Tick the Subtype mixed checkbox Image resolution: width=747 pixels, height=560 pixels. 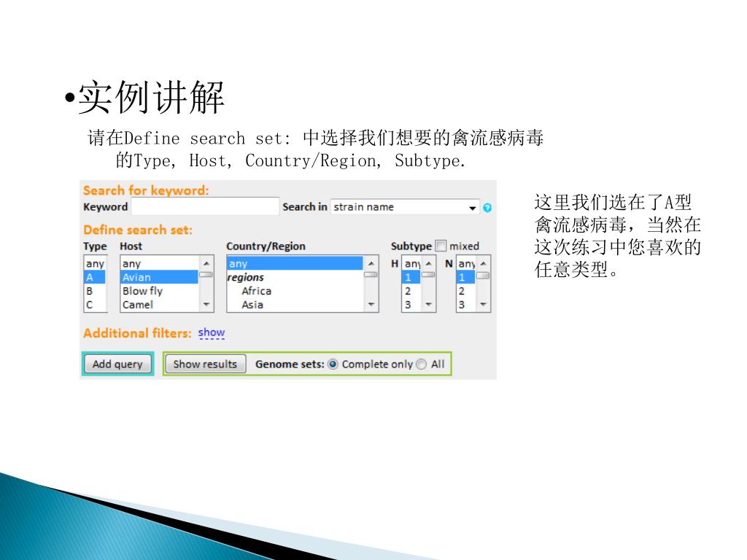[x=441, y=246]
